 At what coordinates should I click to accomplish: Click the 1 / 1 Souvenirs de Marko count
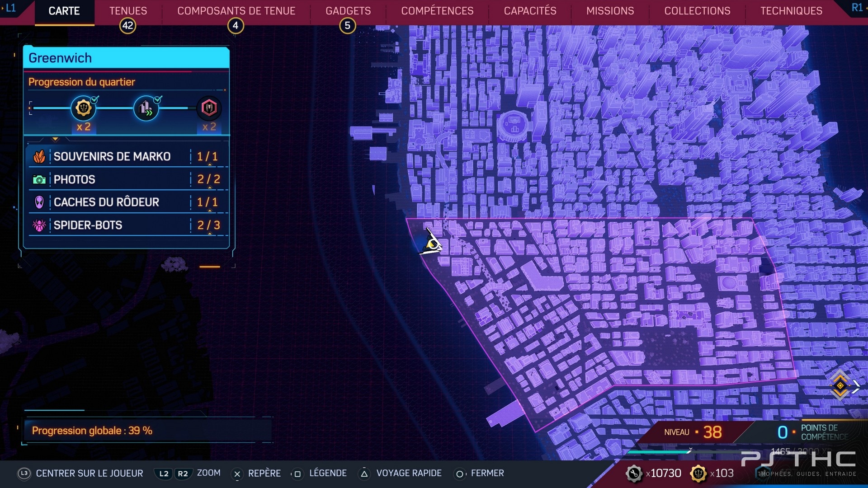pyautogui.click(x=208, y=157)
